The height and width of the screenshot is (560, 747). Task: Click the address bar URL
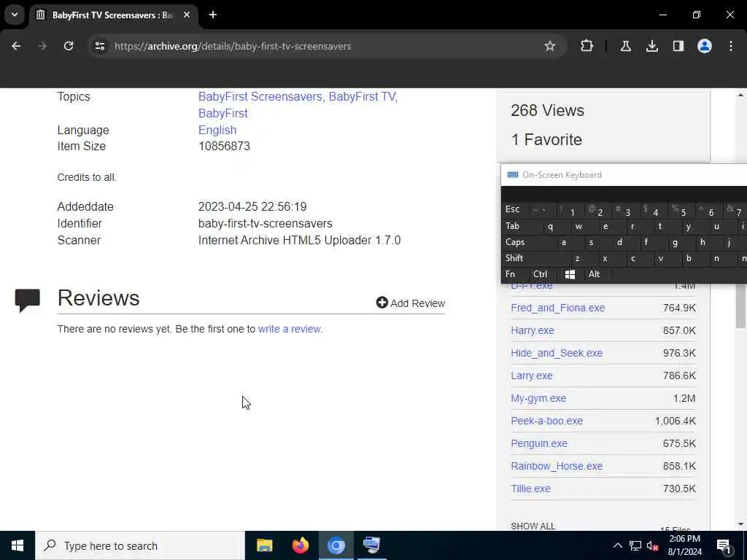(233, 46)
